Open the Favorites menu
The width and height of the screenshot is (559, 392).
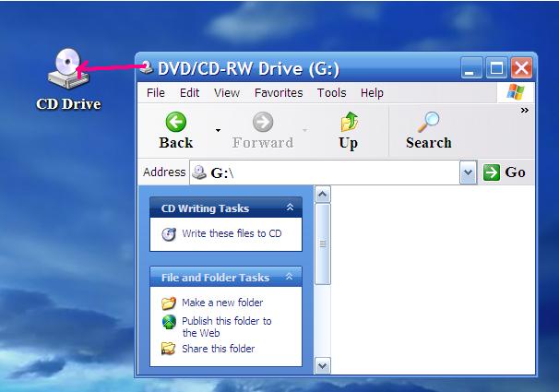279,93
